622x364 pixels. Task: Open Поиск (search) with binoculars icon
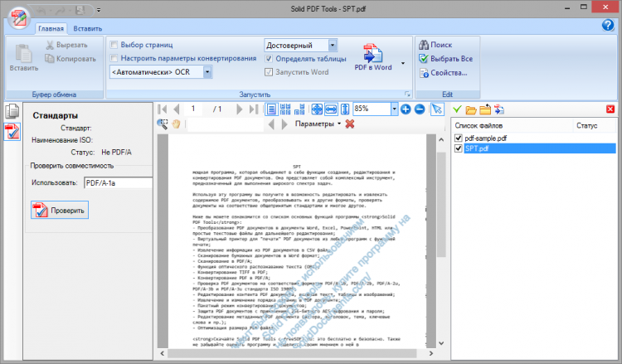[435, 45]
